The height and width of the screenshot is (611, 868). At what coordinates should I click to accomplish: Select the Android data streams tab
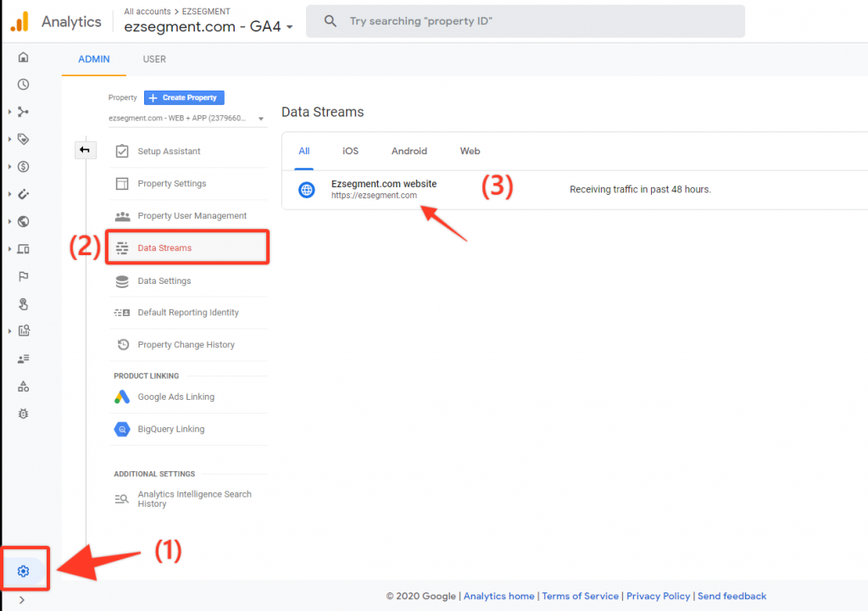(409, 151)
